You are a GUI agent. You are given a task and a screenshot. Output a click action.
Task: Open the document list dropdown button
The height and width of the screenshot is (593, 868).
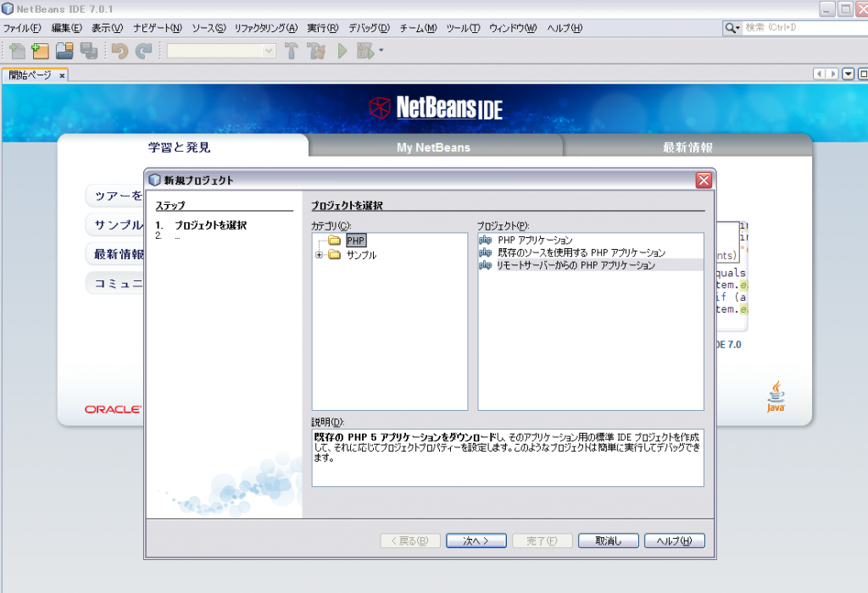click(848, 74)
